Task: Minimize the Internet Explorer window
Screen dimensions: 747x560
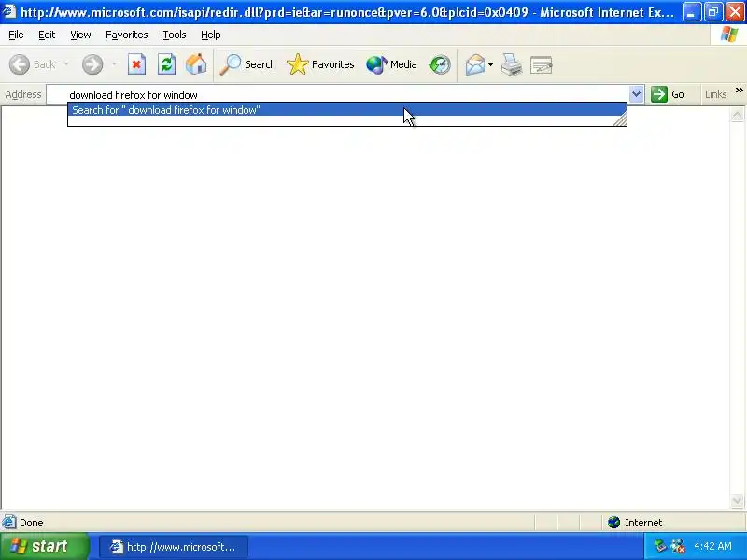Action: tap(691, 12)
